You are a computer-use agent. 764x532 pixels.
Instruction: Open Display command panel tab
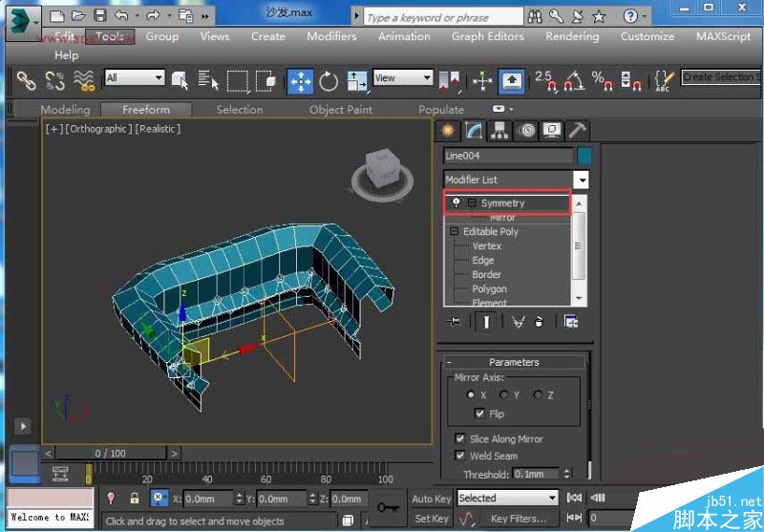tap(553, 131)
